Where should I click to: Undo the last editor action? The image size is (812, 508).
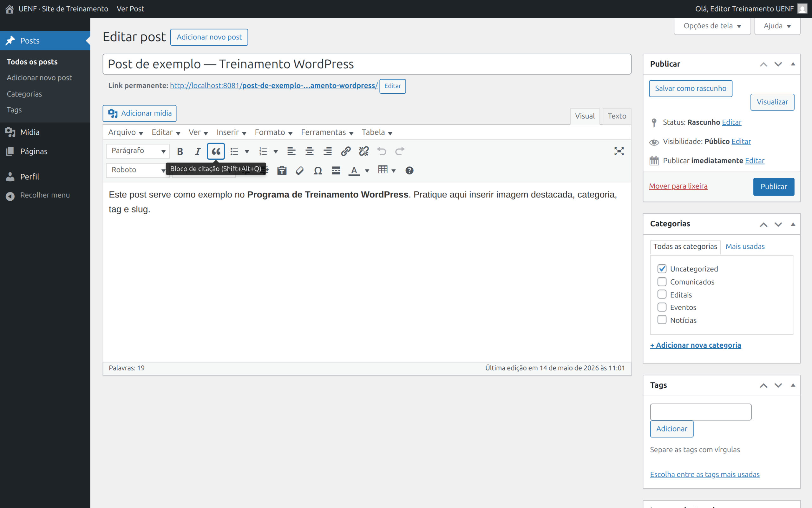[382, 151]
